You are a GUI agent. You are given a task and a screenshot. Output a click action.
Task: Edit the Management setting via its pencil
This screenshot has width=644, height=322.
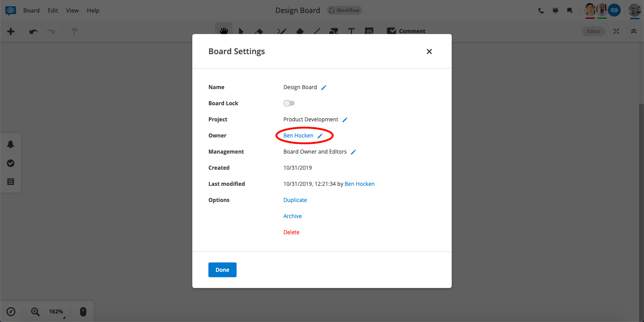pyautogui.click(x=353, y=151)
